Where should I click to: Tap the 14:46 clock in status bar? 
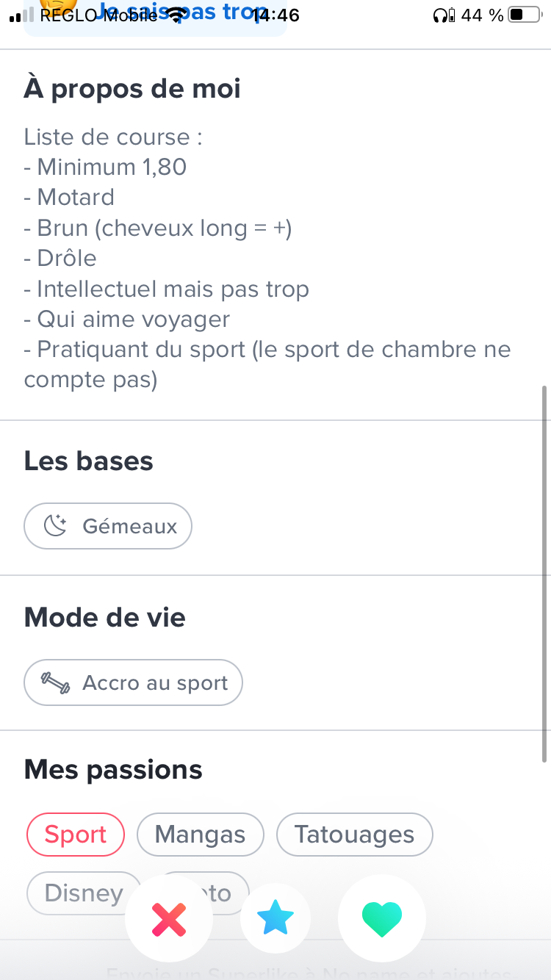coord(275,15)
